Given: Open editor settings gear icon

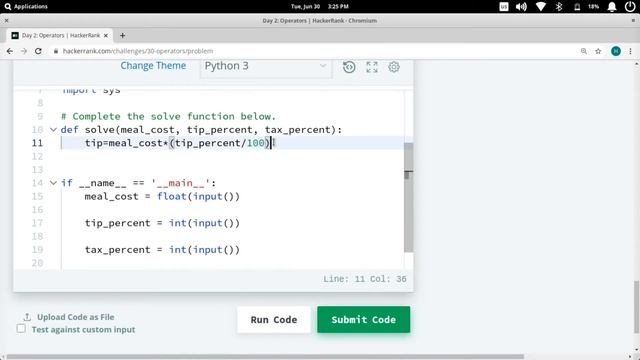Looking at the screenshot, I should [x=394, y=67].
